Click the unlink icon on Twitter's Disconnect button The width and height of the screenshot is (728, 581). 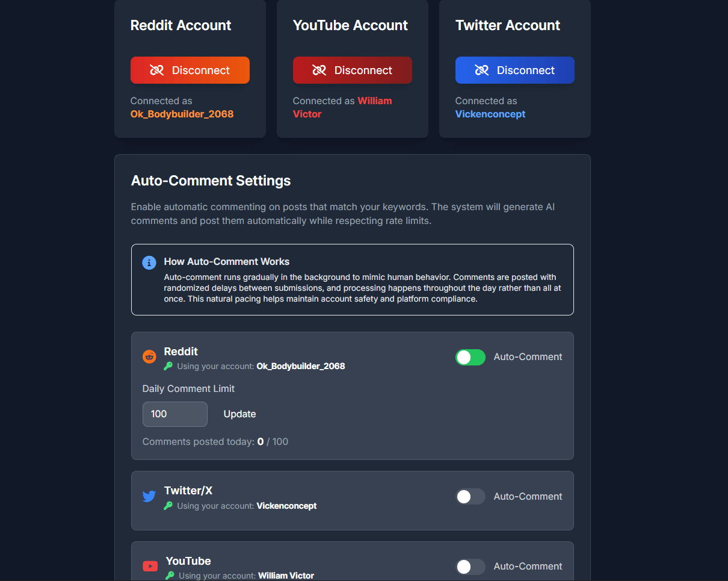(482, 70)
